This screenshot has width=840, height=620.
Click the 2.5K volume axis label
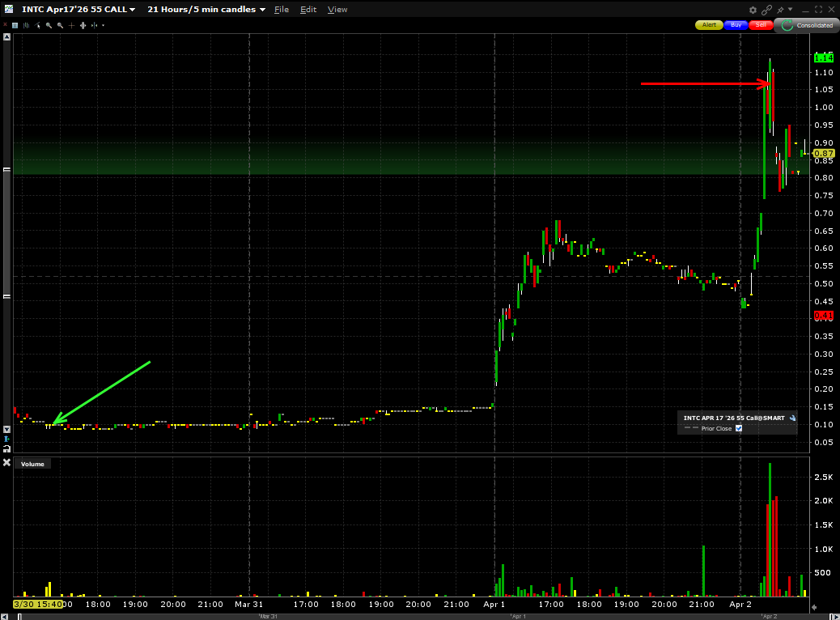823,477
